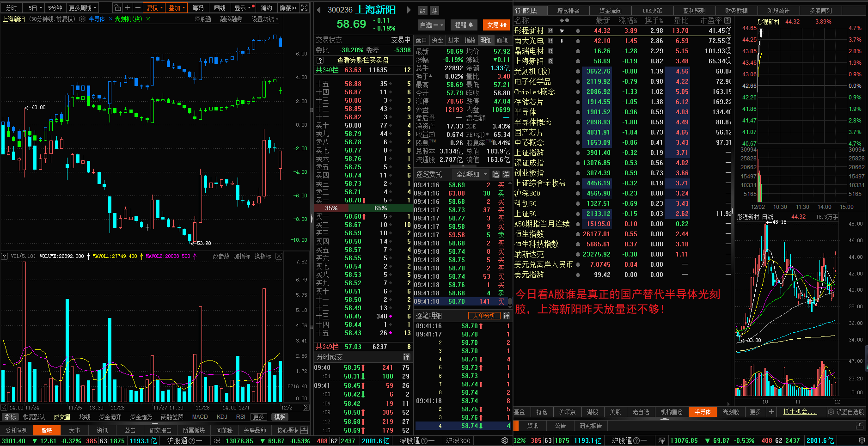
Task: Click 提醒 alert button
Action: pos(464,25)
